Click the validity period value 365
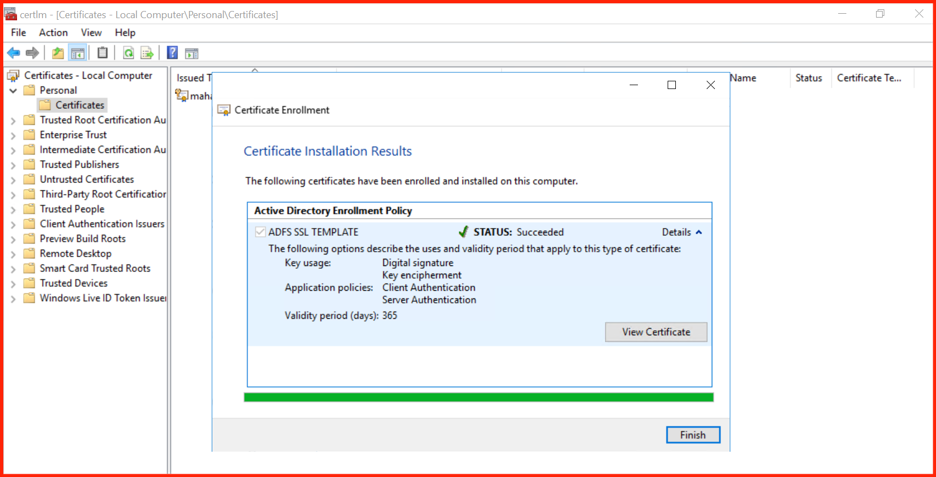 [x=390, y=315]
